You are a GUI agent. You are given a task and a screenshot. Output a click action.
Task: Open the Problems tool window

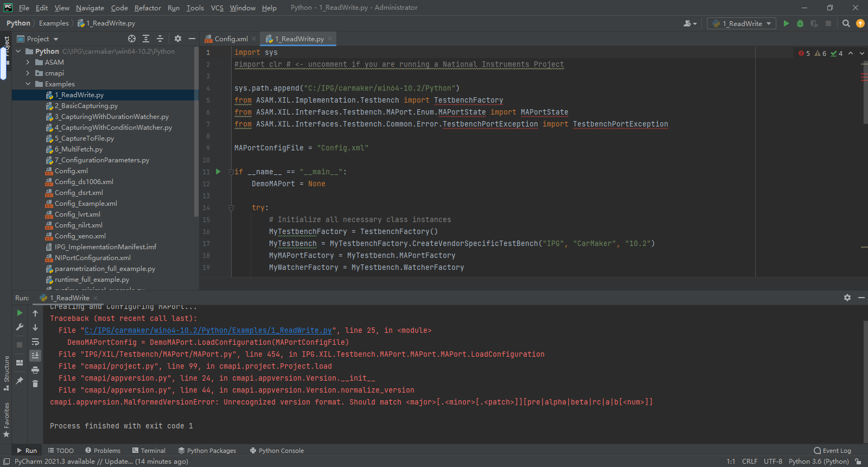(x=103, y=451)
